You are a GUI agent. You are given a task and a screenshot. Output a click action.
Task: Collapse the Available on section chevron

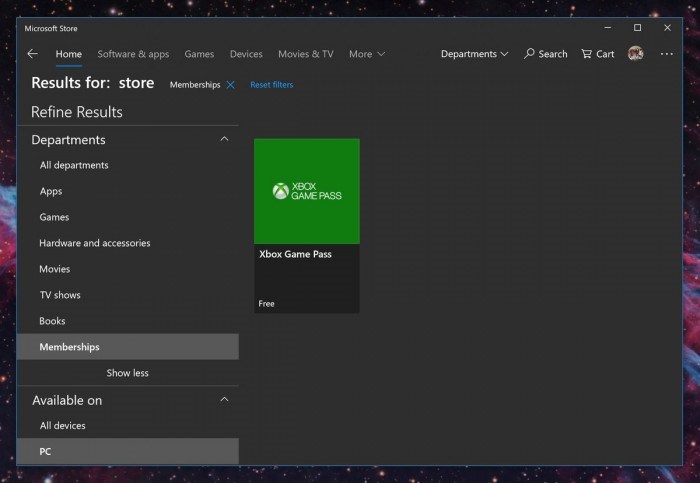pyautogui.click(x=225, y=400)
